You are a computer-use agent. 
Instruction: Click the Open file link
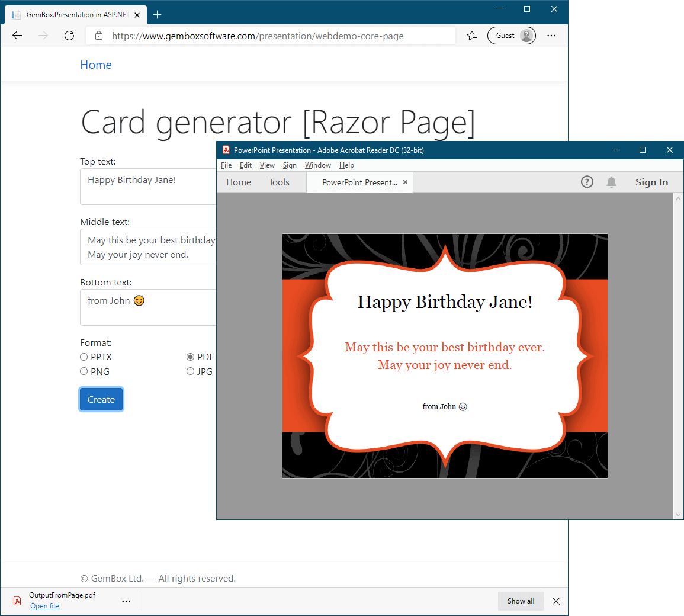pos(44,606)
